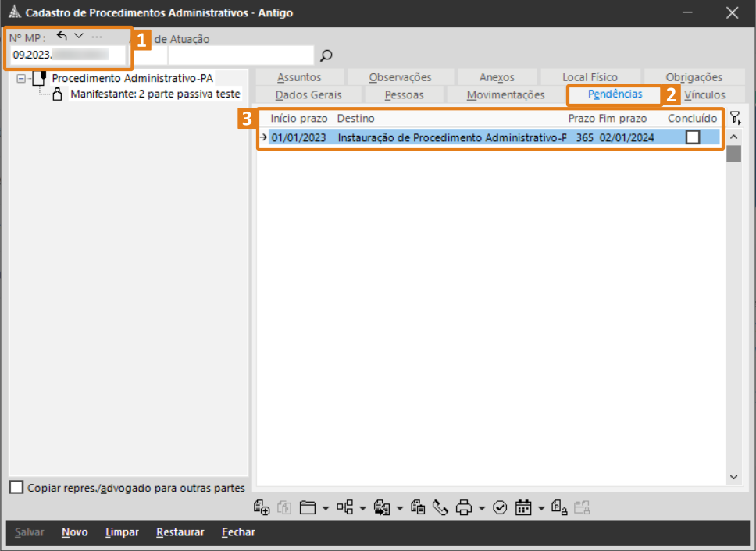This screenshot has height=551, width=756.
Task: Click the Instauração de Procedimento Administrativo cell
Action: [452, 137]
